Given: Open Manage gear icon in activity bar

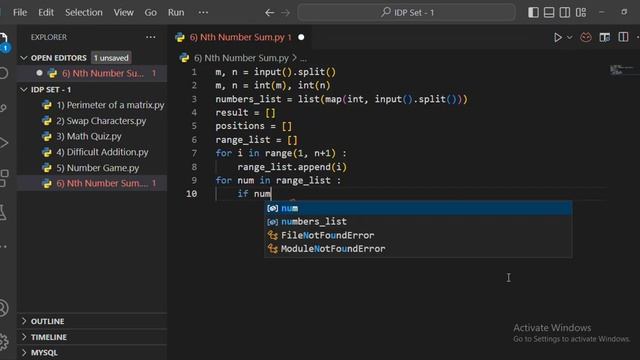Looking at the screenshot, I should [x=4, y=341].
